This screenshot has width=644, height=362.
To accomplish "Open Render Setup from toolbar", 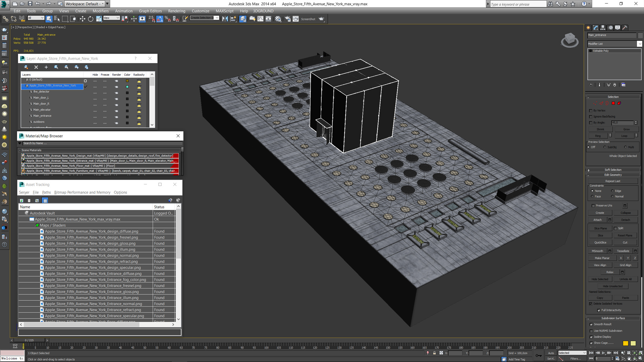I will (x=287, y=19).
